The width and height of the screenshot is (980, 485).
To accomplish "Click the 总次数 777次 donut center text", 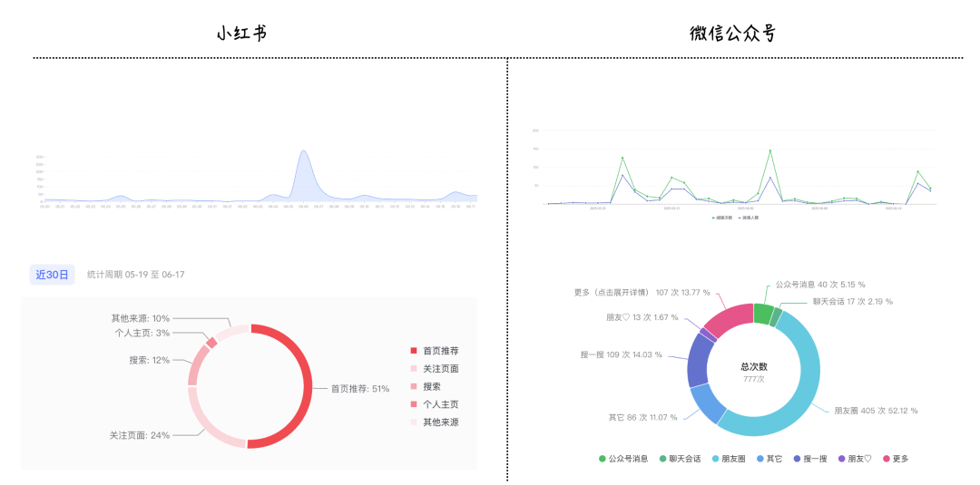I will click(753, 373).
